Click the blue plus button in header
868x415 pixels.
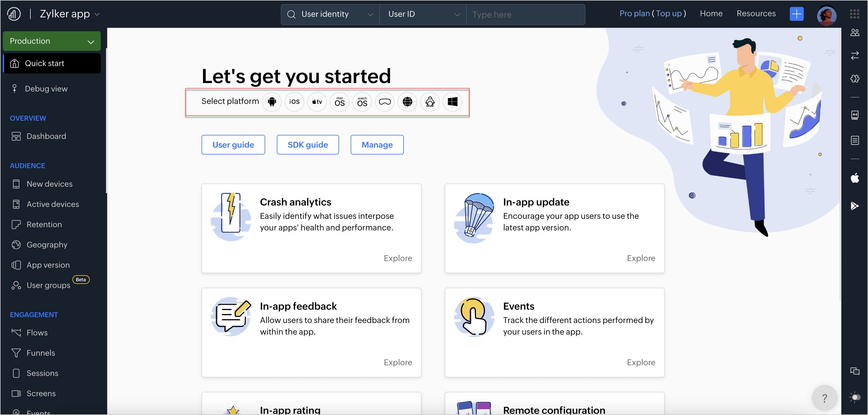[796, 14]
